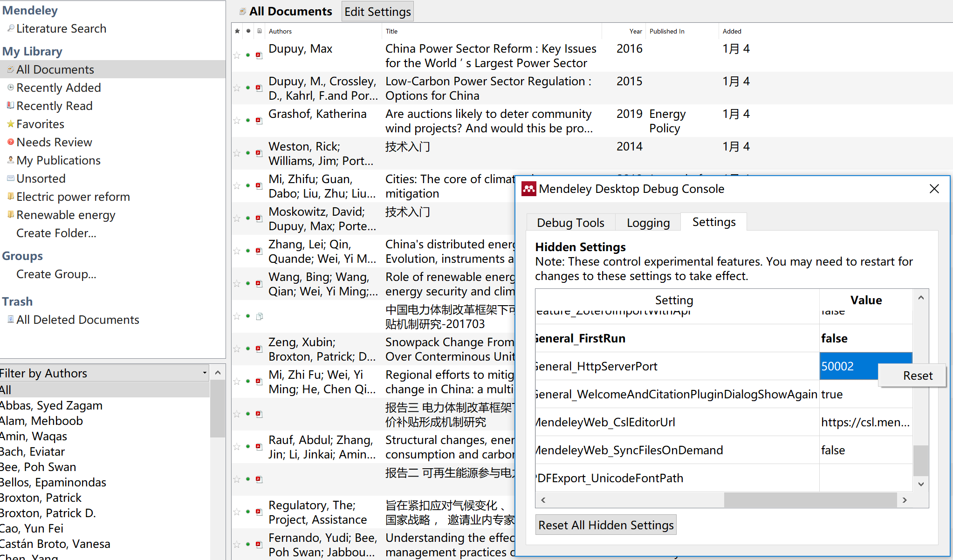This screenshot has width=953, height=560.
Task: Click the Mendeley logo in Debug Console title
Action: [528, 189]
